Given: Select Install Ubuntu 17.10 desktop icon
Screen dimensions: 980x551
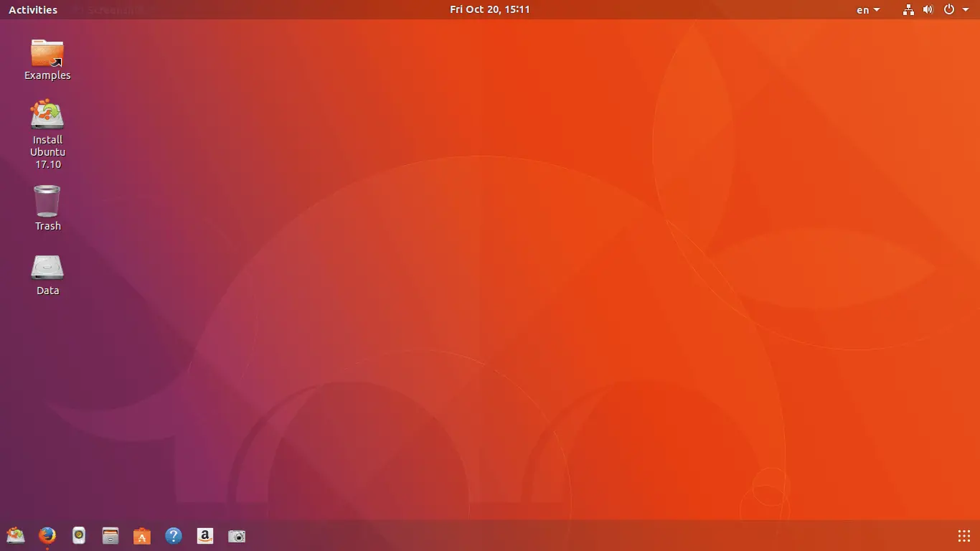Looking at the screenshot, I should (47, 135).
